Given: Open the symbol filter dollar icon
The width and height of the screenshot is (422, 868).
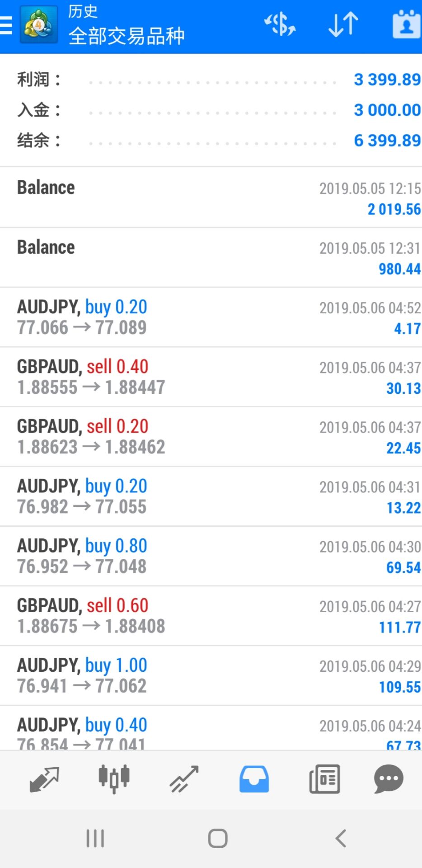Looking at the screenshot, I should point(280,24).
